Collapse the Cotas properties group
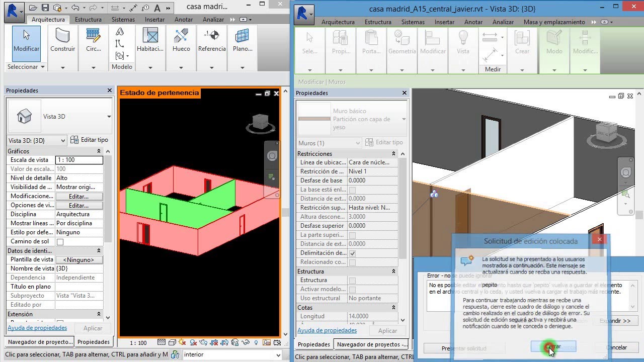This screenshot has width=644, height=362. (393, 308)
